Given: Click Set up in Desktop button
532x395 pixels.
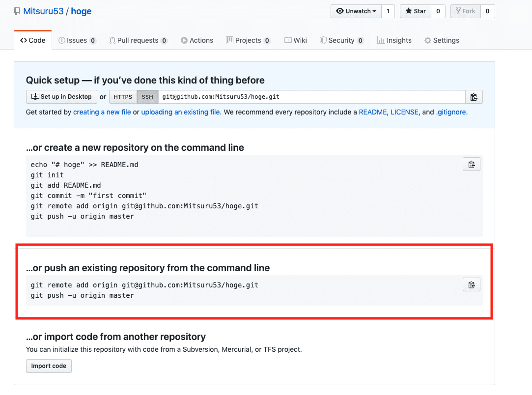Looking at the screenshot, I should [x=61, y=97].
